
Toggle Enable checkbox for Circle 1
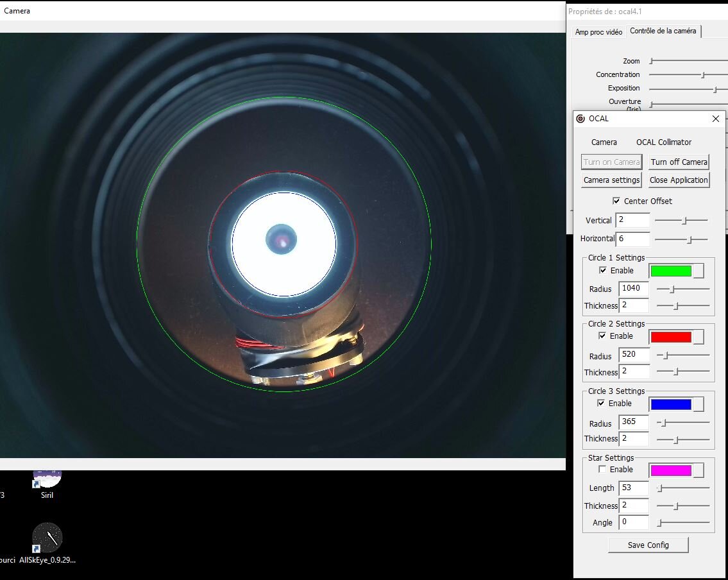pos(603,270)
